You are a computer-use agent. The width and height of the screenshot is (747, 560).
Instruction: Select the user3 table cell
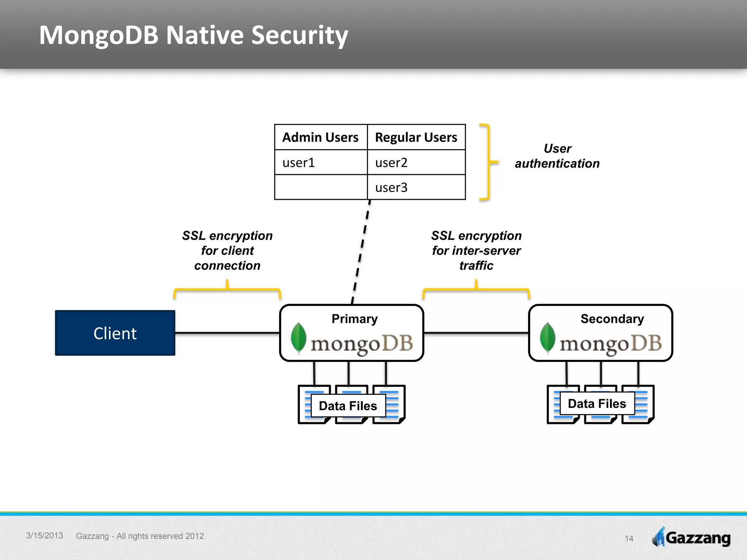coord(416,187)
